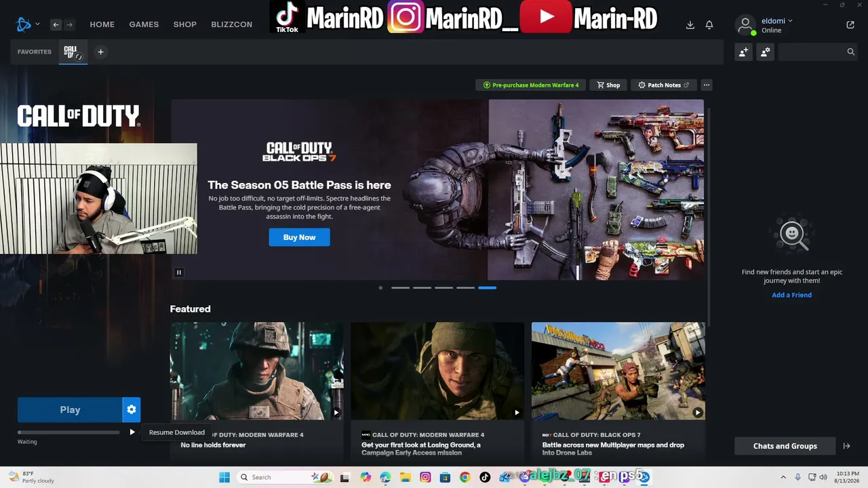Jump to the third carousel slide indicator

click(422, 288)
